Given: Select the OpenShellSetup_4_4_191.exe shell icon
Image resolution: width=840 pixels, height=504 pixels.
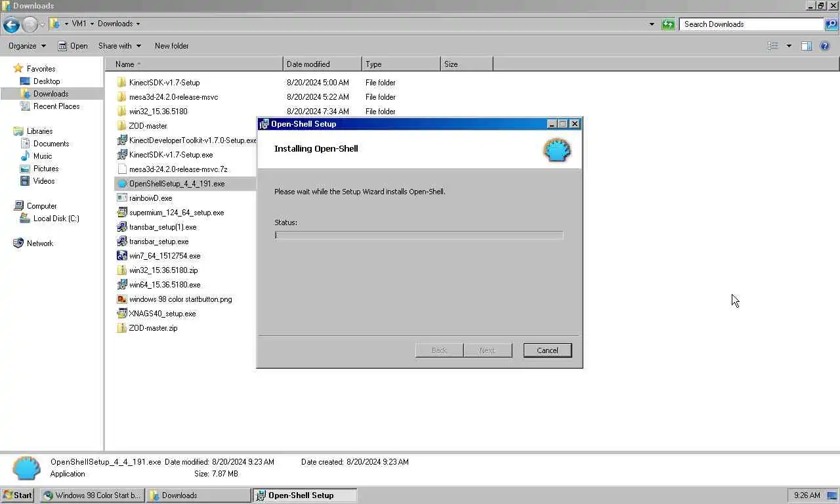Looking at the screenshot, I should point(121,184).
